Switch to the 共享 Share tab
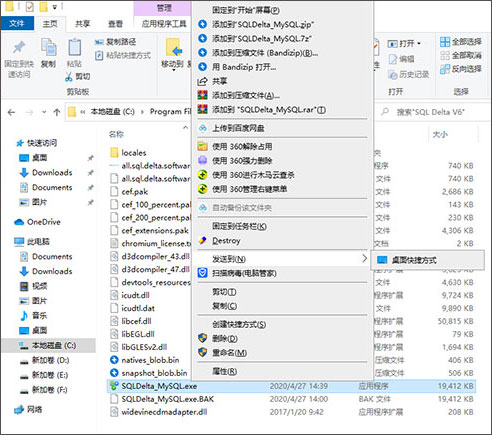 pos(82,24)
